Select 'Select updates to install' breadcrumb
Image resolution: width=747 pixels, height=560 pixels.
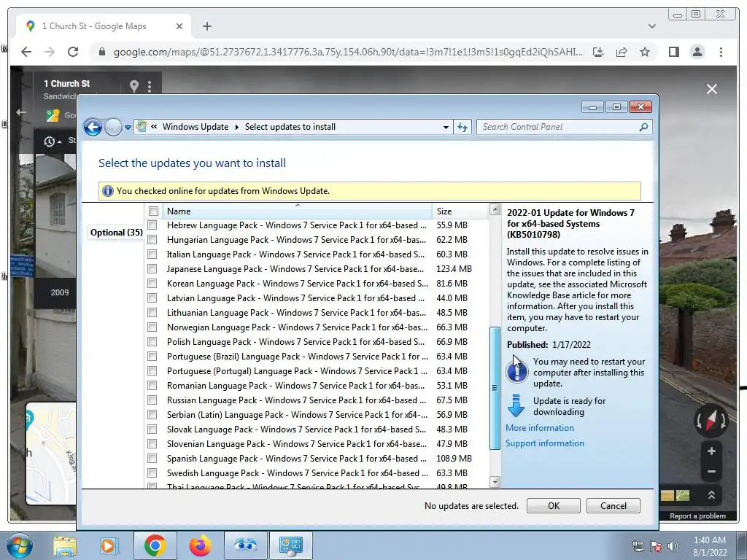pyautogui.click(x=290, y=127)
